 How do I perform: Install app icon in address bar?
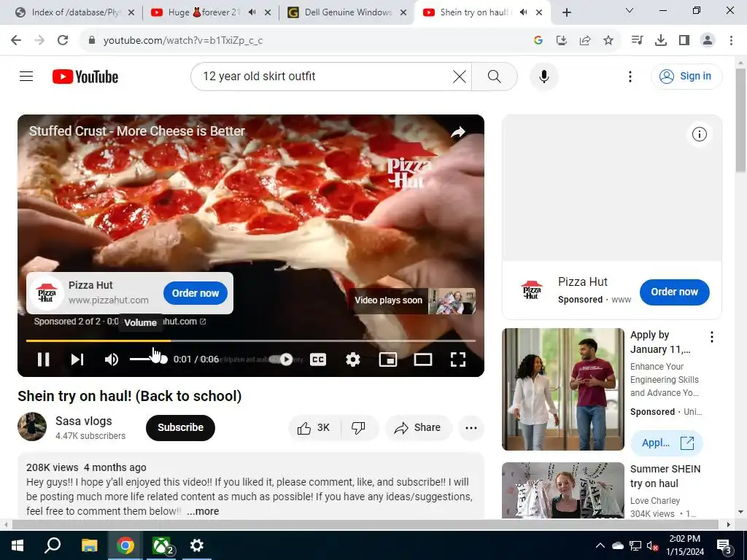pos(562,41)
